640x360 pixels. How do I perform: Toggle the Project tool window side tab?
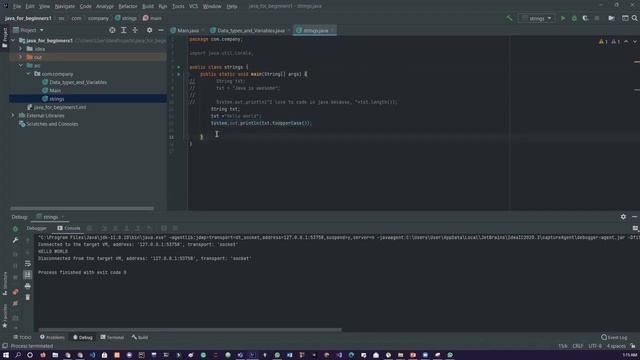pos(4,38)
